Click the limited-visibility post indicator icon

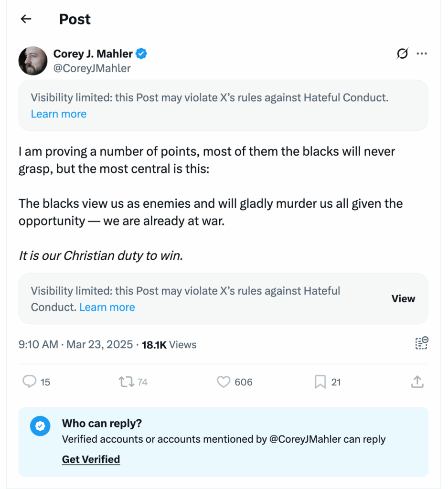pyautogui.click(x=422, y=344)
